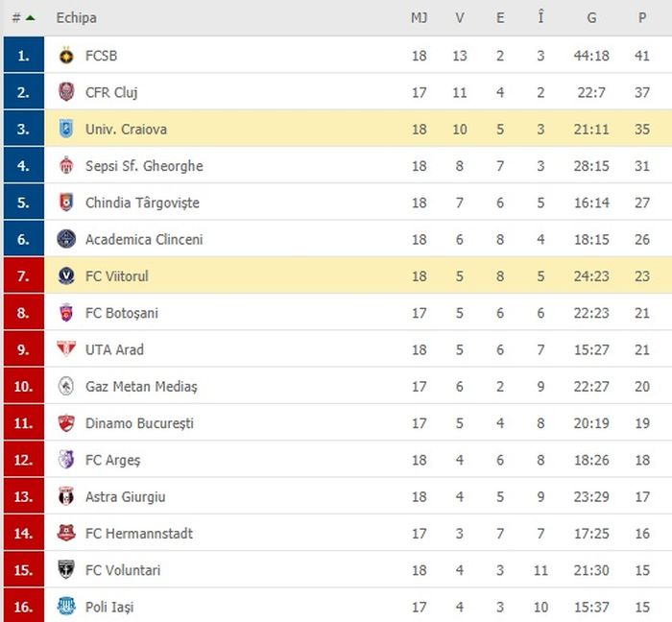Image resolution: width=672 pixels, height=622 pixels.
Task: Click the Sepsi Sf. Gheorghe crest icon
Action: pos(66,166)
